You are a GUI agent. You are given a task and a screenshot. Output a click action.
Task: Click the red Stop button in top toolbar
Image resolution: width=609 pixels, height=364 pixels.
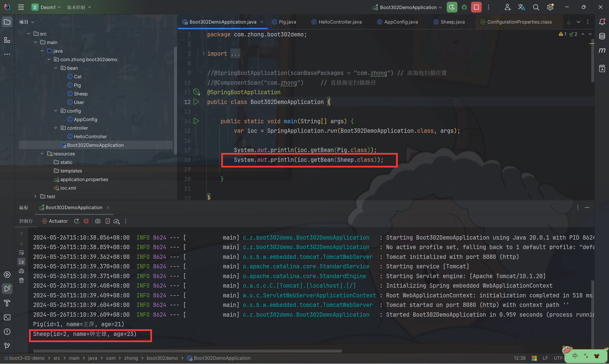click(x=476, y=7)
